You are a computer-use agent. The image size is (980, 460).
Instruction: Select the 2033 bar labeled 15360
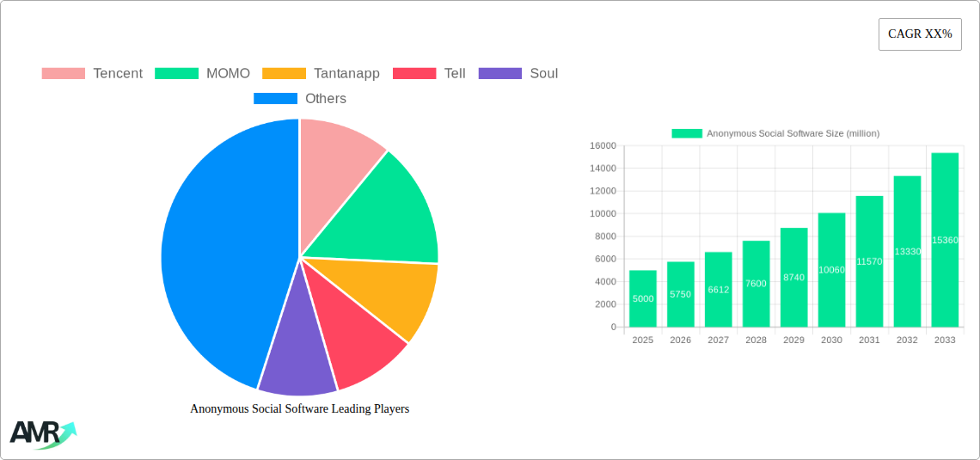click(x=945, y=240)
